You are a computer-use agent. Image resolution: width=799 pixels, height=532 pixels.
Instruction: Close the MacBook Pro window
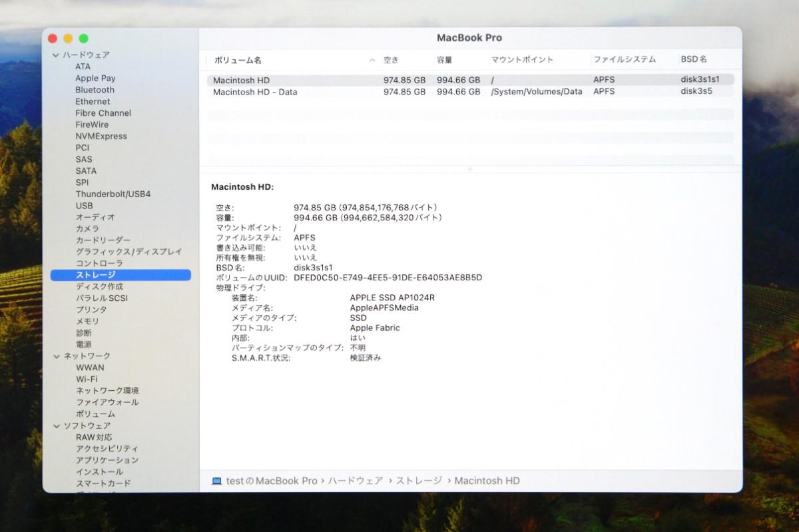53,39
